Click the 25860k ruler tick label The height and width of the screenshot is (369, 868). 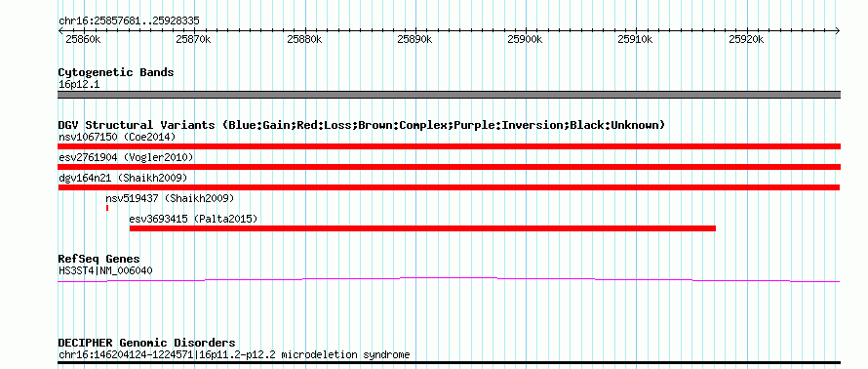[x=83, y=40]
